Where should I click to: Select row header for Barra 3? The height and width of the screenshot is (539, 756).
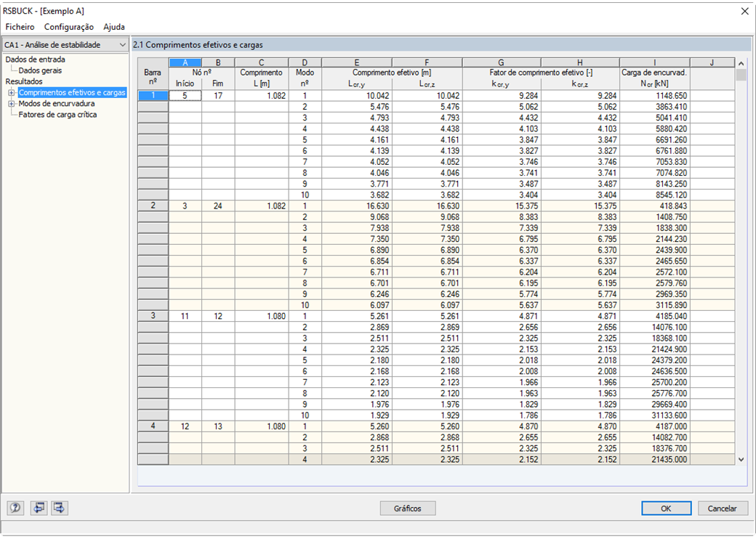click(153, 316)
